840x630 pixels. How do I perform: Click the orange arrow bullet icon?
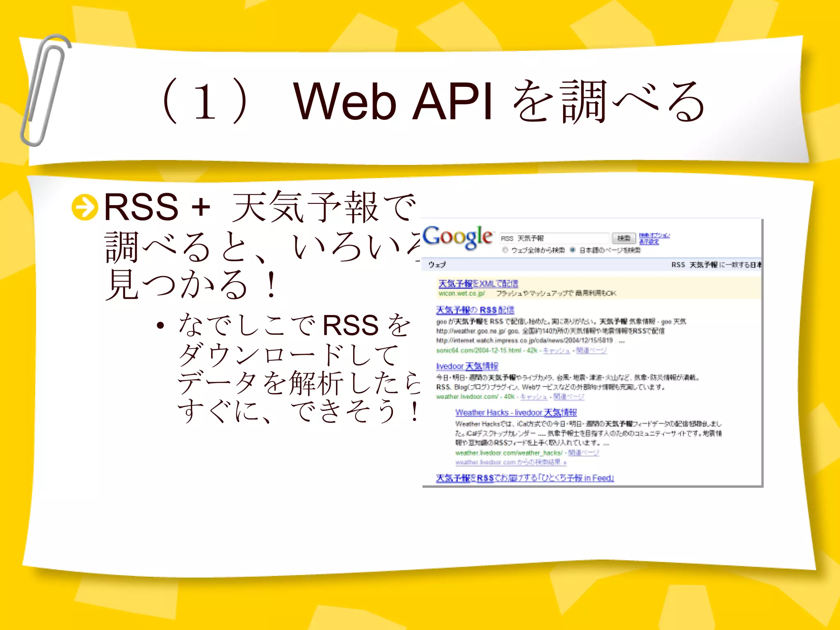[85, 207]
